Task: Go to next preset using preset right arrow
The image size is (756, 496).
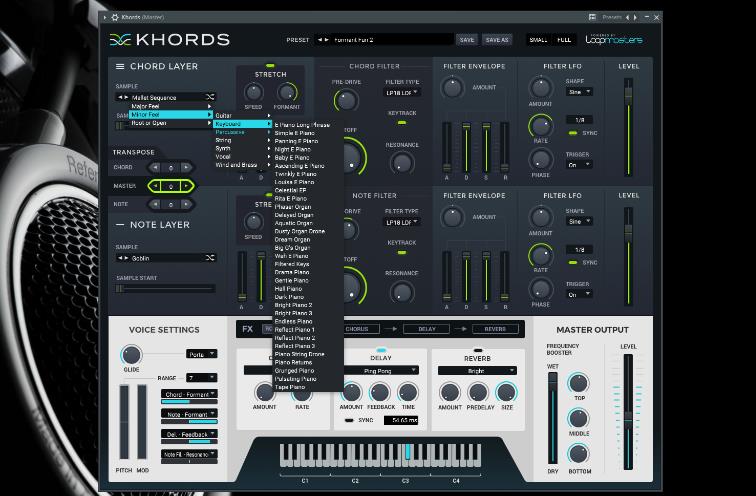Action: [327, 40]
